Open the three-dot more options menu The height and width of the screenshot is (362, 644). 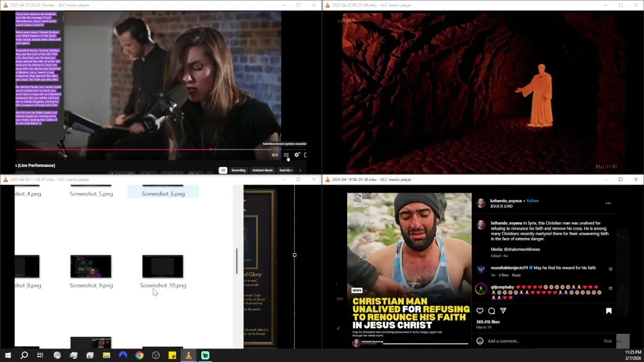(x=608, y=203)
